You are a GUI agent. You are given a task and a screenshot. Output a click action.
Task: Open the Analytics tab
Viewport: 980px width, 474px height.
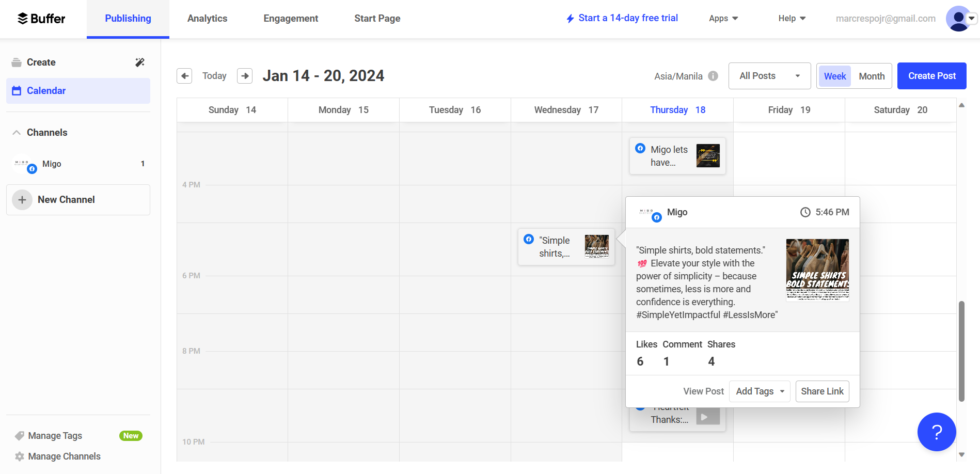[x=207, y=19]
